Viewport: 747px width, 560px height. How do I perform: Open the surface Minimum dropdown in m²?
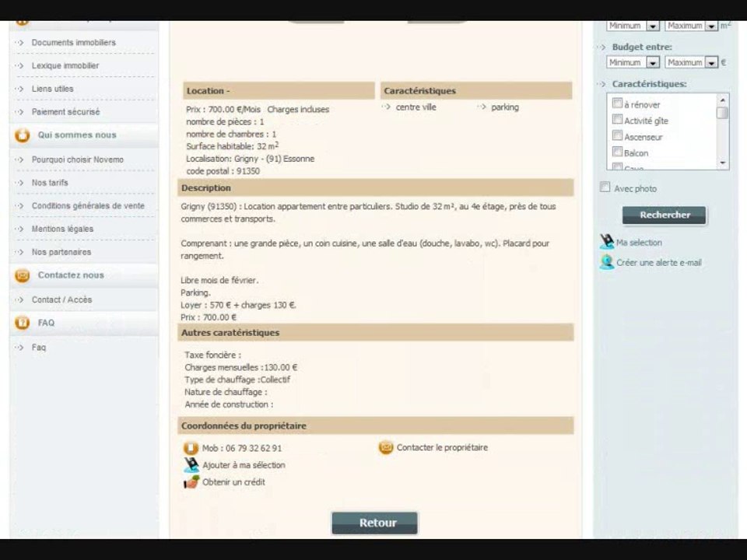[x=633, y=26]
